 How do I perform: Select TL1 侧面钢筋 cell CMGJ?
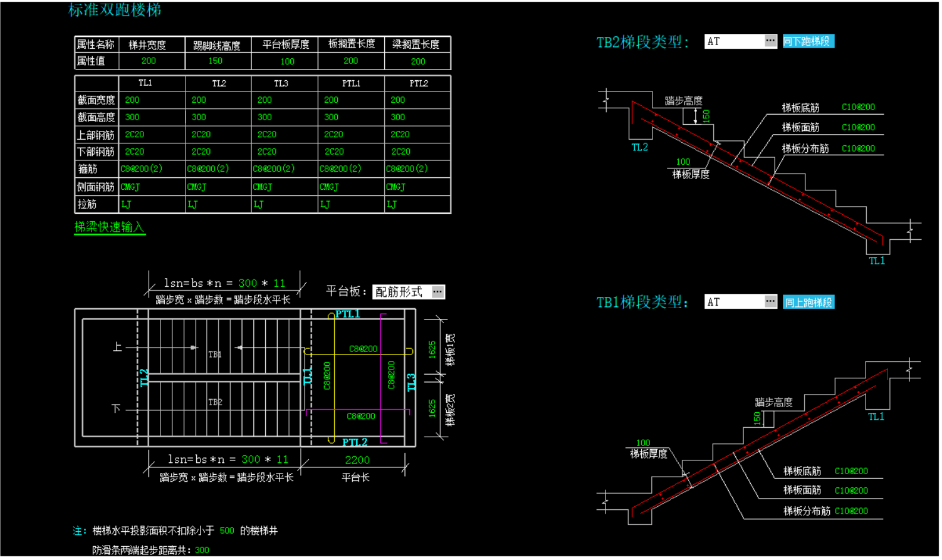(130, 187)
